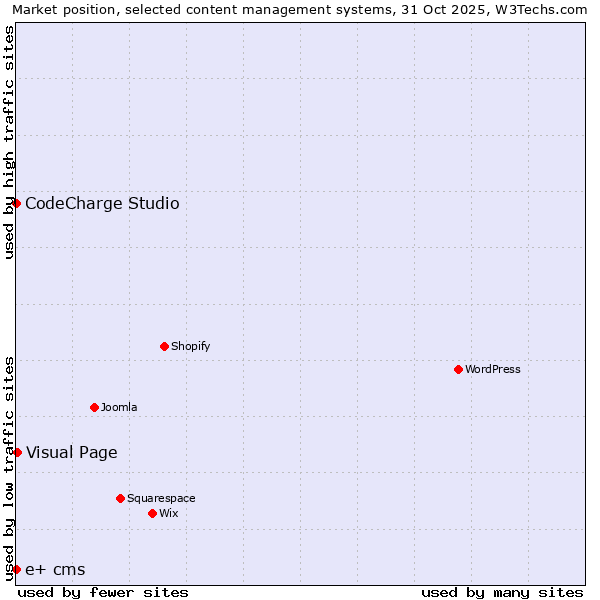The width and height of the screenshot is (600, 600).
Task: Click the WordPress data point marker
Action: (x=458, y=369)
